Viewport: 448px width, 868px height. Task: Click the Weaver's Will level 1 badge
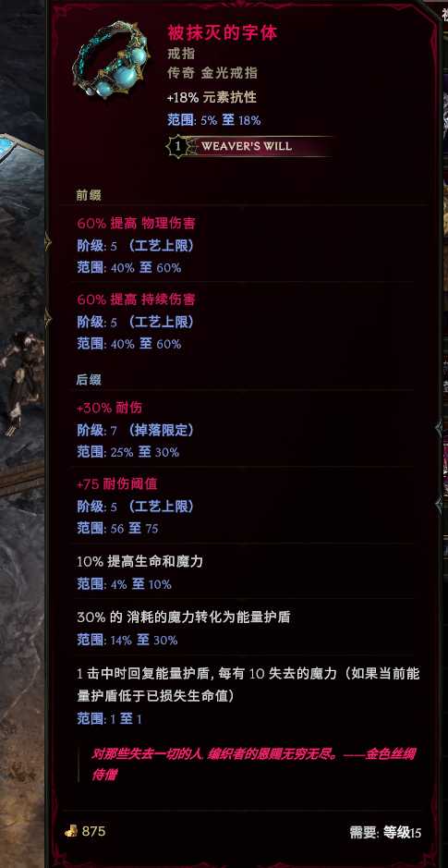click(x=177, y=147)
